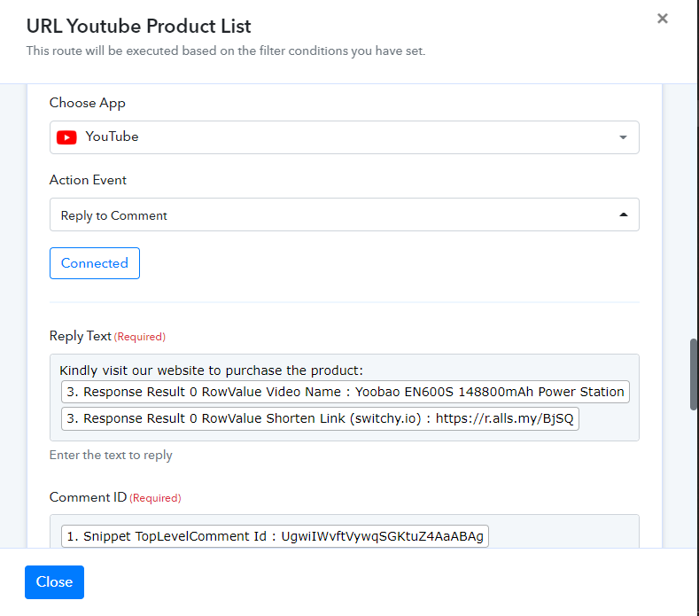Click the blue Close button
This screenshot has width=699, height=616.
coord(54,582)
